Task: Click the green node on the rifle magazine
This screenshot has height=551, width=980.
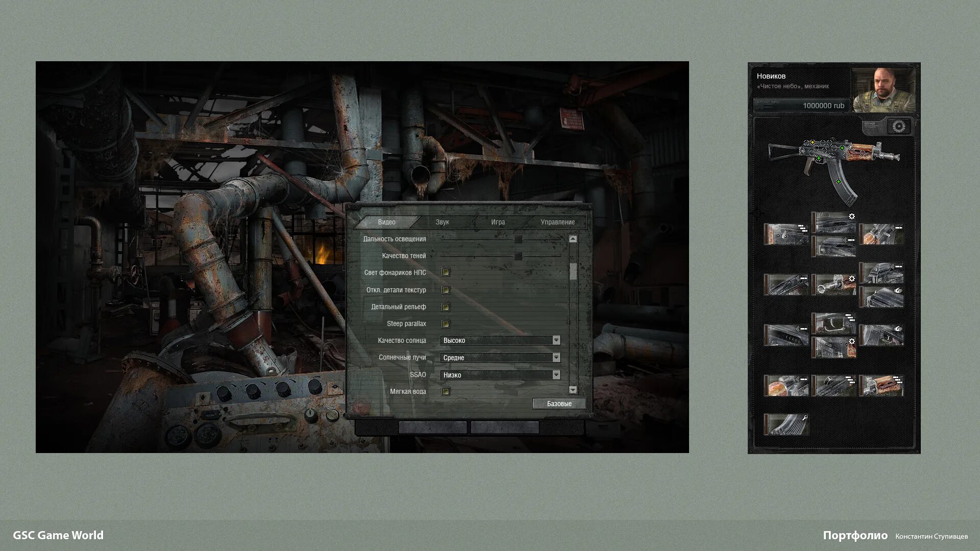Action: [838, 181]
